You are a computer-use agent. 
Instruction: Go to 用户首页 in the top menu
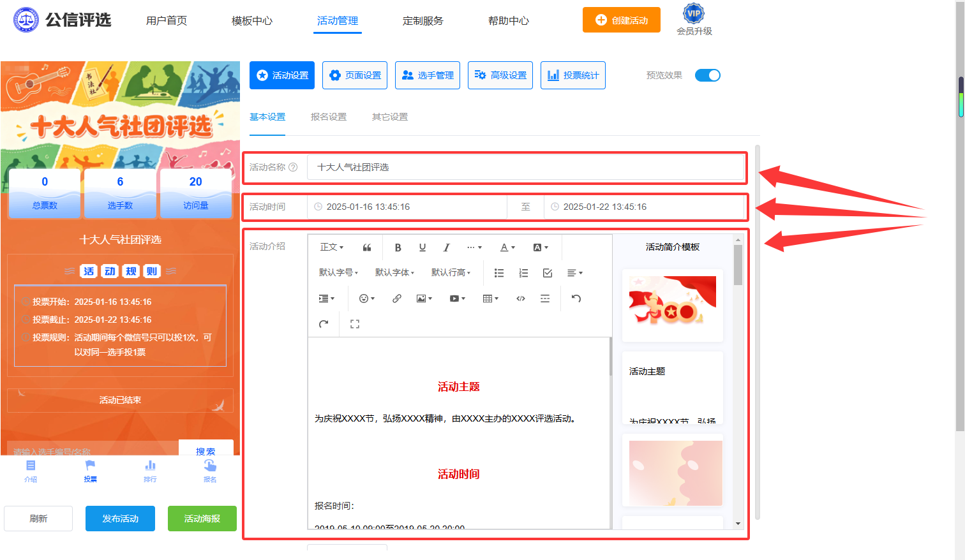(167, 21)
